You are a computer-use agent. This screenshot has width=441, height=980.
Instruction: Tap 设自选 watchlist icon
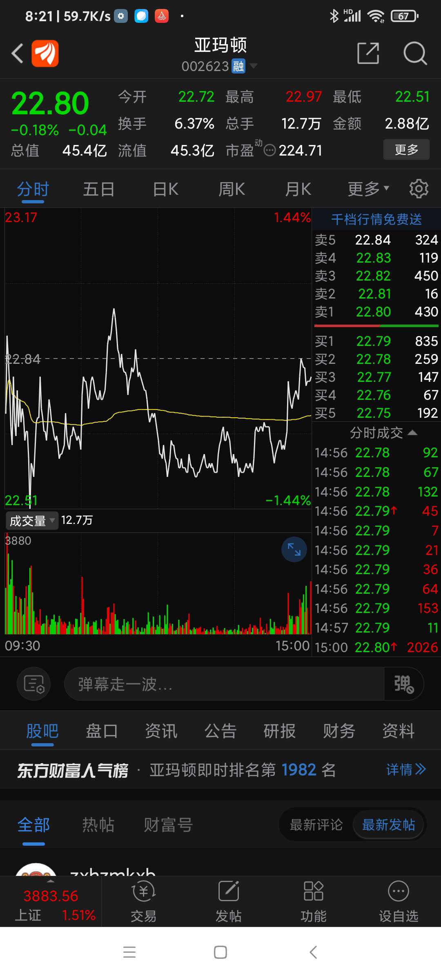click(399, 902)
